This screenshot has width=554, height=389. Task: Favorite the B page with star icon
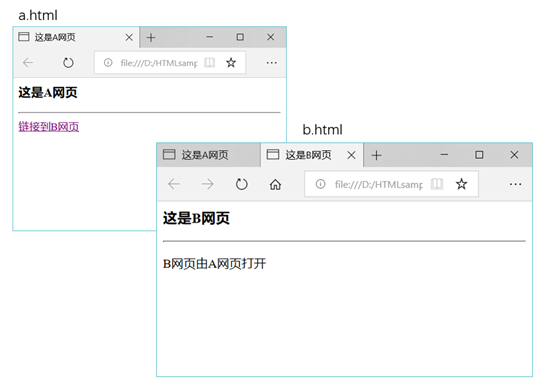click(461, 184)
